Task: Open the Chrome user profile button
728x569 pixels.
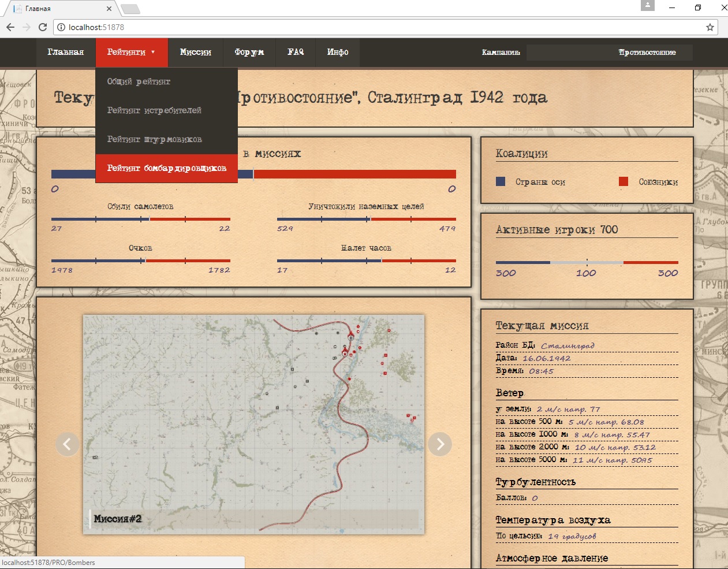Action: click(648, 5)
